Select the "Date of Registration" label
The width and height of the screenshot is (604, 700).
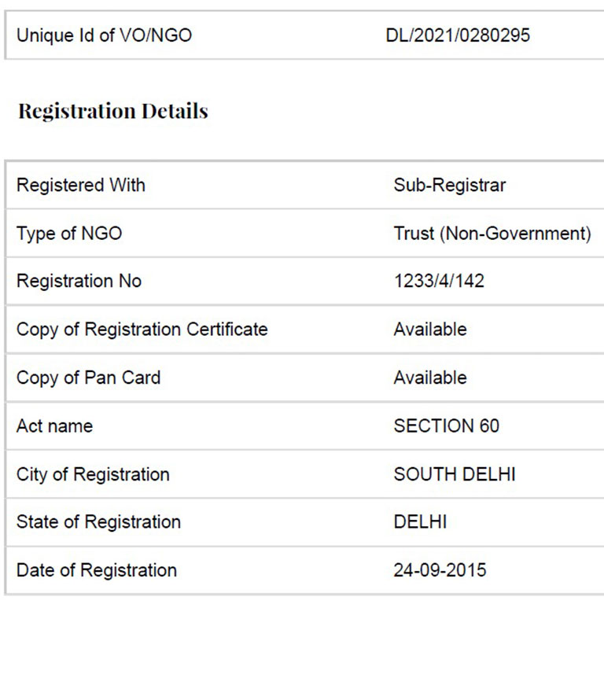[x=96, y=570]
